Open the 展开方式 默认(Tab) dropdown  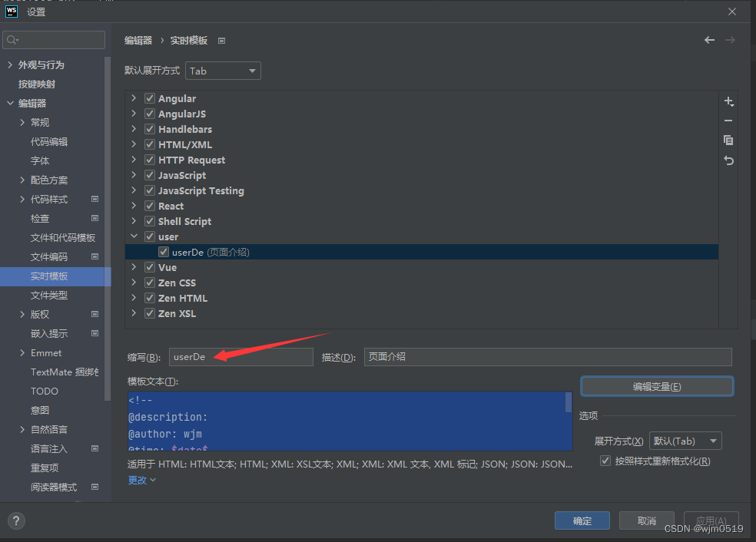[685, 441]
